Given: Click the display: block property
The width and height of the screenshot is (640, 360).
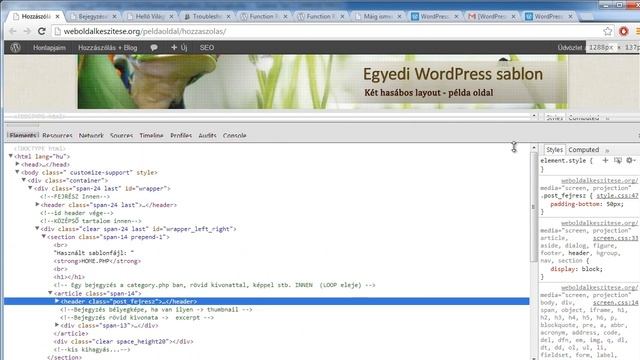Looking at the screenshot, I should (576, 269).
